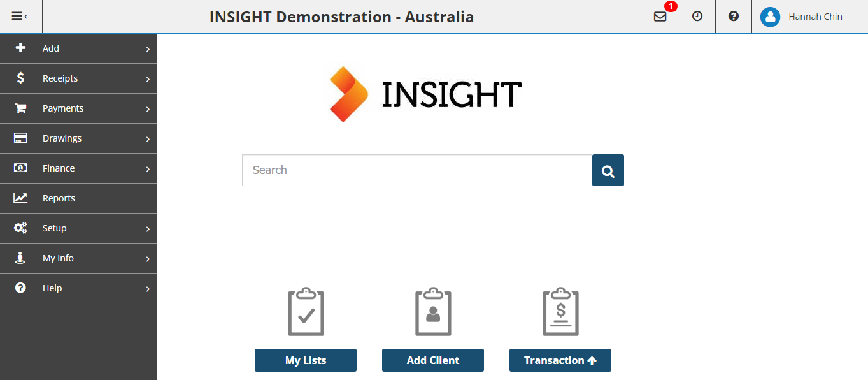Focus the Search input field
The height and width of the screenshot is (380, 868).
[x=417, y=170]
